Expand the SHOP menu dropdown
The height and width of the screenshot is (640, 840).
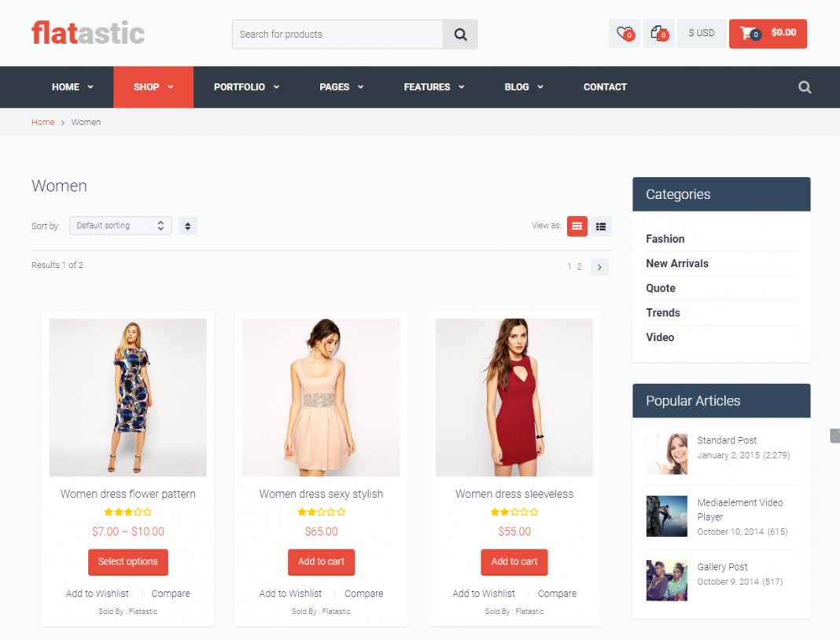(153, 86)
